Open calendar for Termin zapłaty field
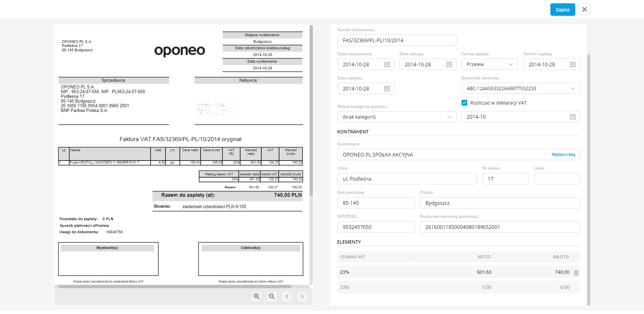The image size is (644, 314). [573, 64]
